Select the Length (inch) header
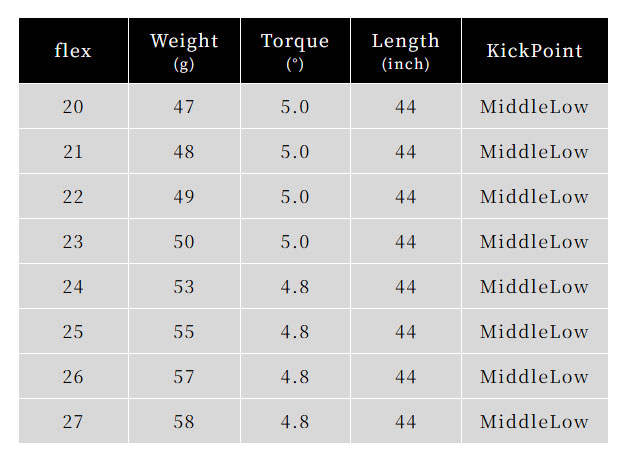629x463 pixels. click(406, 51)
